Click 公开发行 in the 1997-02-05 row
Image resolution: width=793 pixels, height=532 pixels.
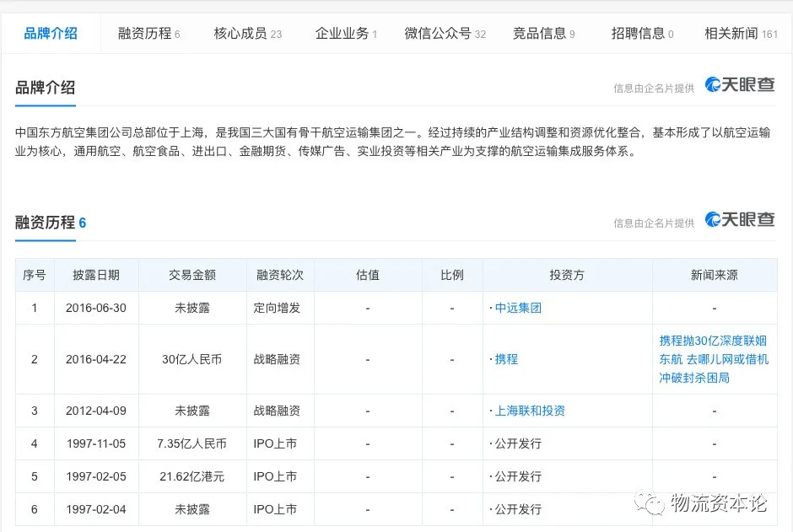pos(518,476)
